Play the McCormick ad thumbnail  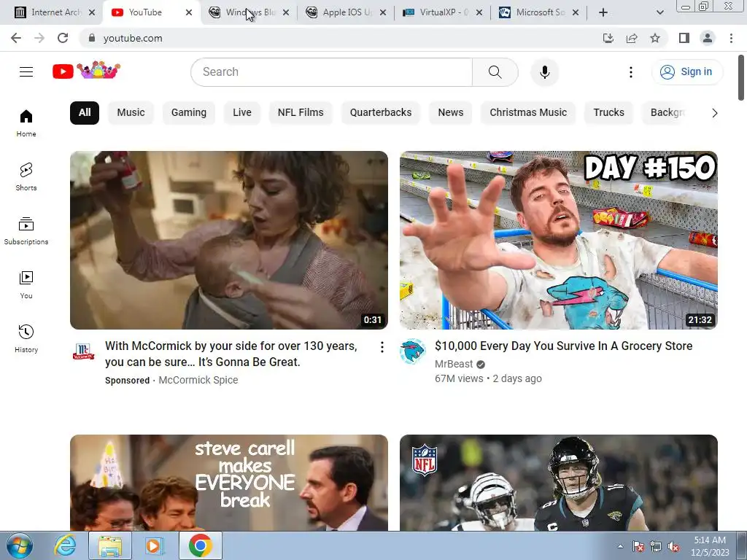coord(228,240)
